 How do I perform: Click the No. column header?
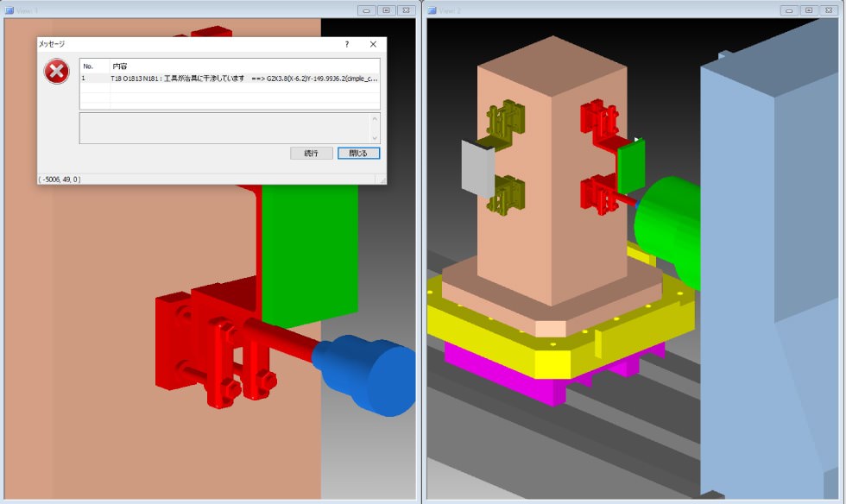tap(88, 66)
